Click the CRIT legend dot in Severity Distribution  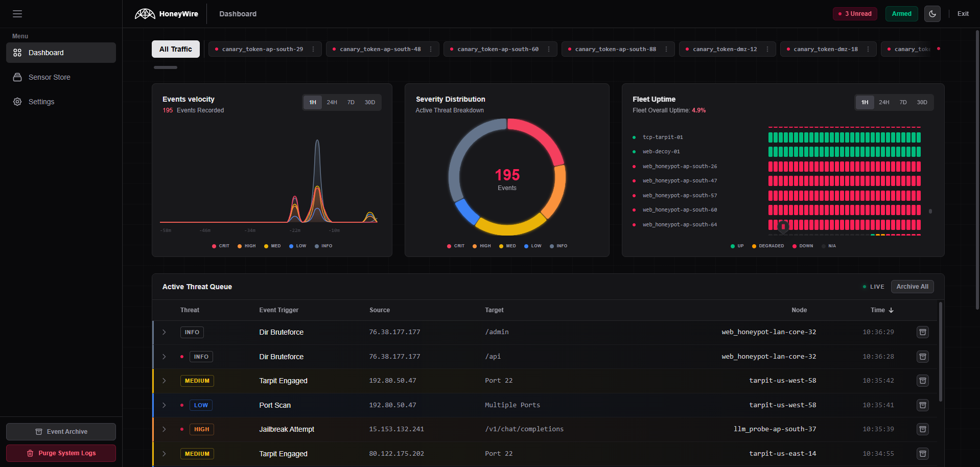[x=449, y=246]
